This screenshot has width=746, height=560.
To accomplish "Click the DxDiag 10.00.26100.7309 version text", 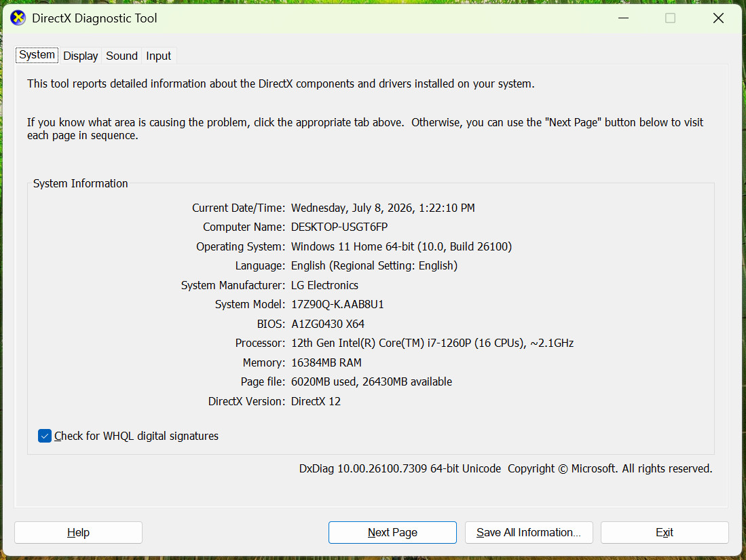I will (x=400, y=468).
